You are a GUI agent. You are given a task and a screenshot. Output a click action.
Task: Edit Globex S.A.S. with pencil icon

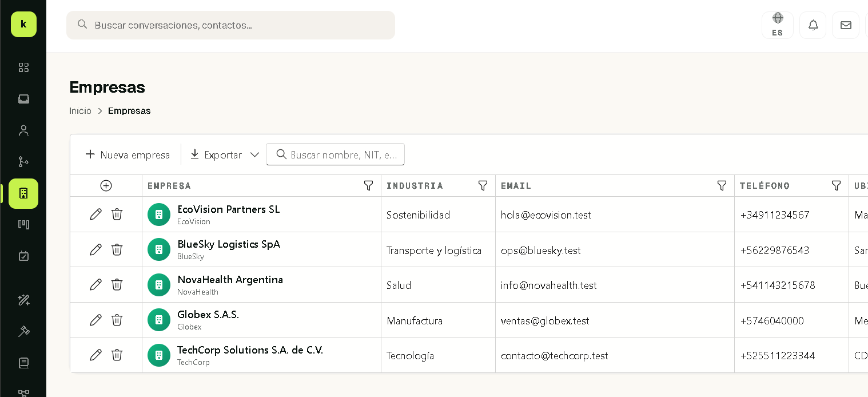pos(95,320)
